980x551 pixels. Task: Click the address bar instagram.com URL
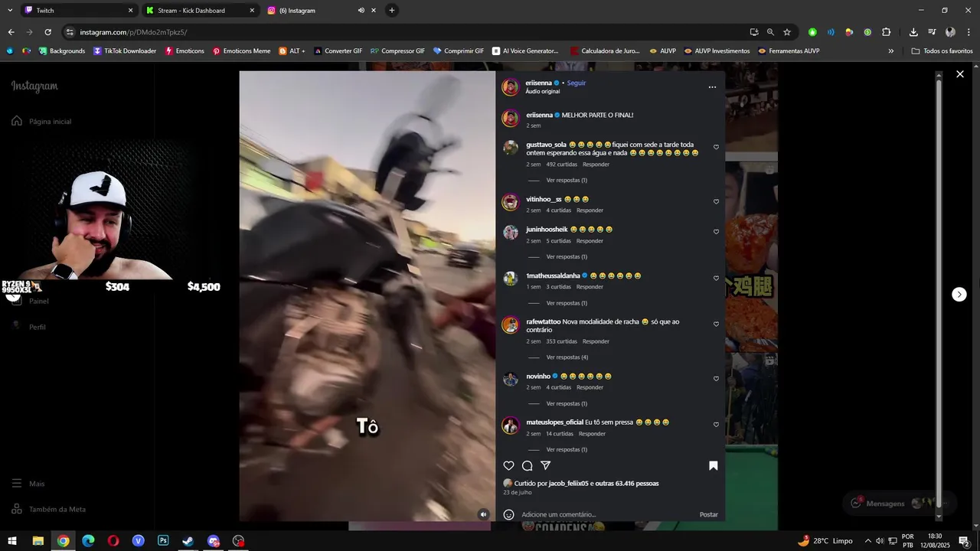click(x=133, y=32)
